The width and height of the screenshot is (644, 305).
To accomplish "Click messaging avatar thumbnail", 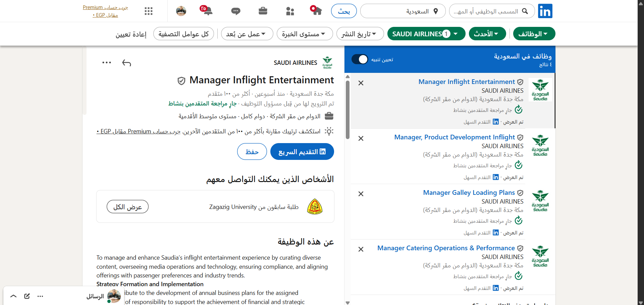I will tap(114, 296).
